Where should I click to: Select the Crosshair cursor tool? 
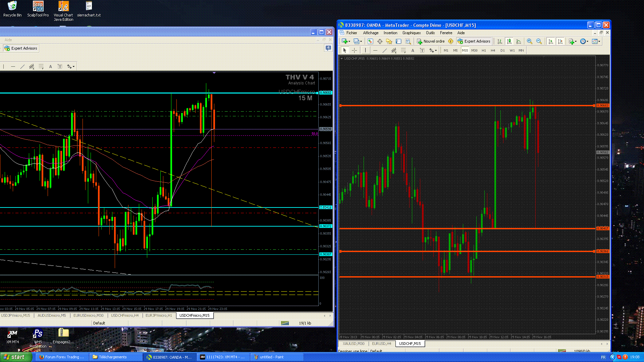[354, 51]
